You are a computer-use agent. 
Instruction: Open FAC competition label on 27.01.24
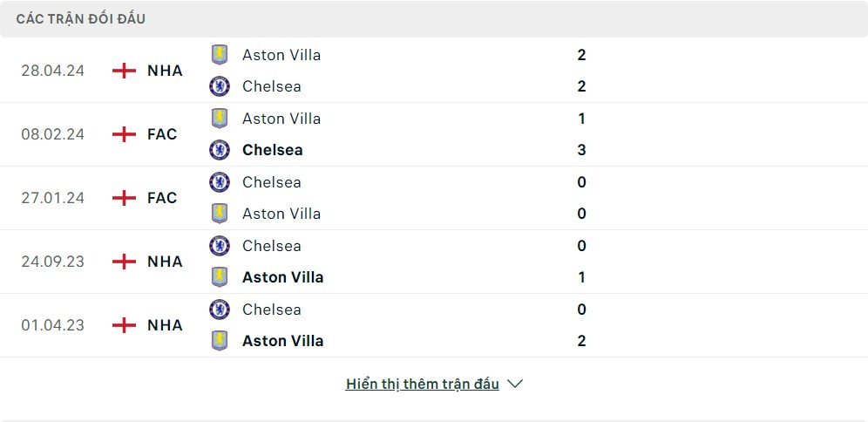click(x=162, y=198)
